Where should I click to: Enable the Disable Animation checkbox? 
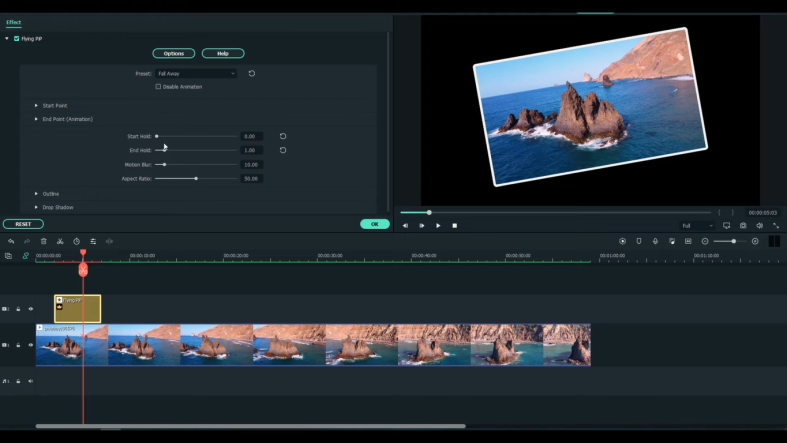pos(158,87)
